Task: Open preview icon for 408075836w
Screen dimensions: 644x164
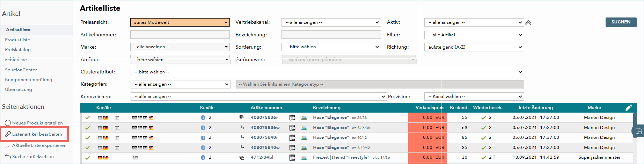Action: (x=292, y=128)
